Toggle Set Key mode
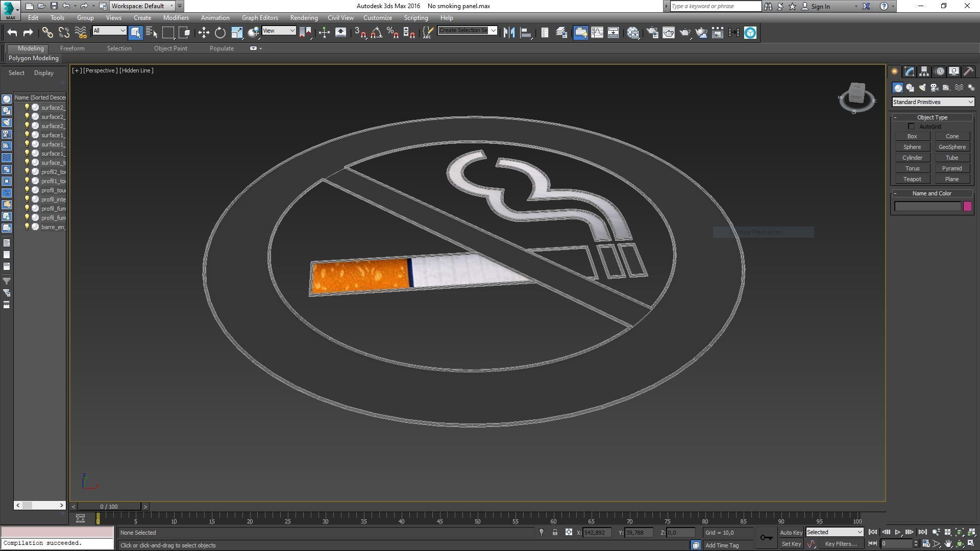The height and width of the screenshot is (551, 980). [791, 544]
